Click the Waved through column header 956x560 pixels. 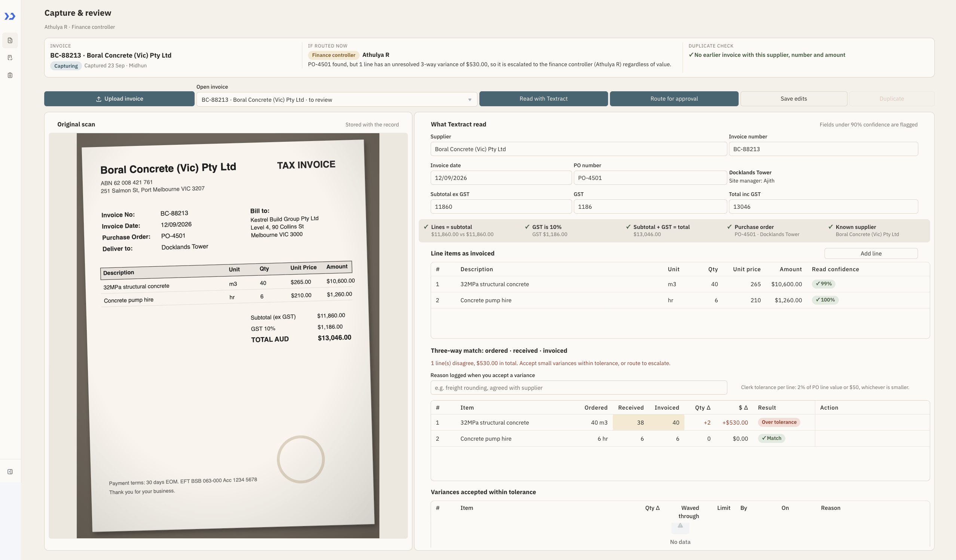[x=688, y=512]
